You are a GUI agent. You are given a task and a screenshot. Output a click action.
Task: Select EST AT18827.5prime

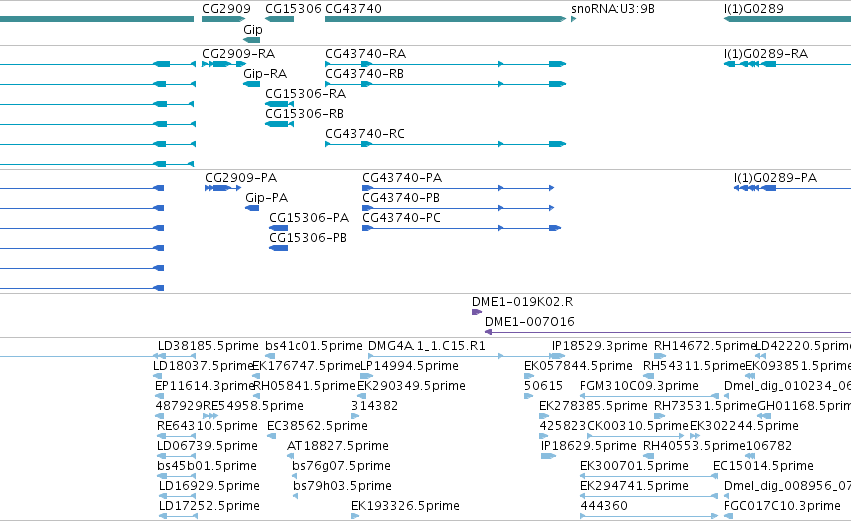pyautogui.click(x=338, y=447)
